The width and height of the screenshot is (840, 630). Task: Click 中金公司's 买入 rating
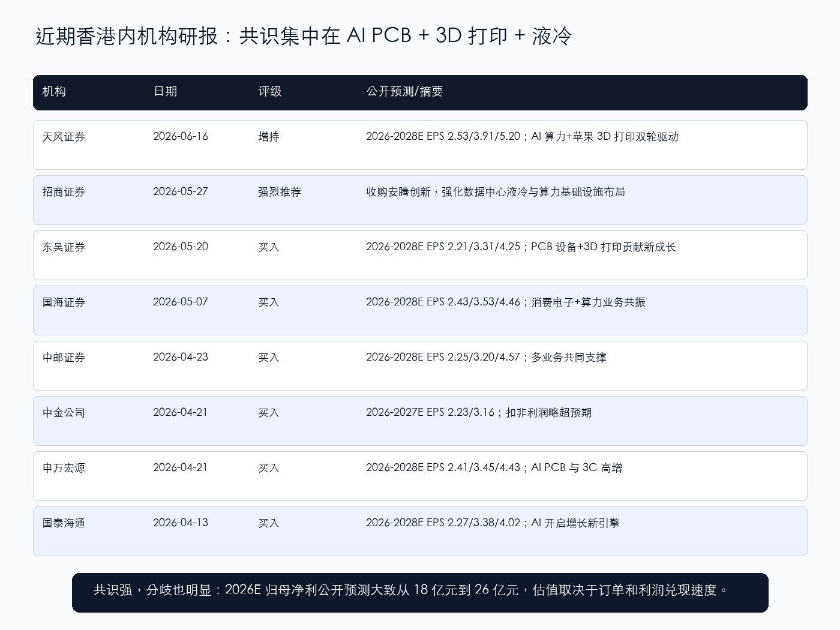coord(269,413)
